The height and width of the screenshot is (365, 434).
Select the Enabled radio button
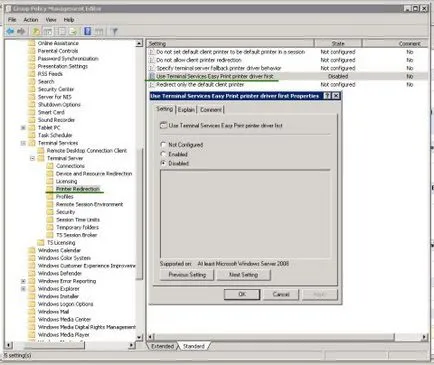163,154
